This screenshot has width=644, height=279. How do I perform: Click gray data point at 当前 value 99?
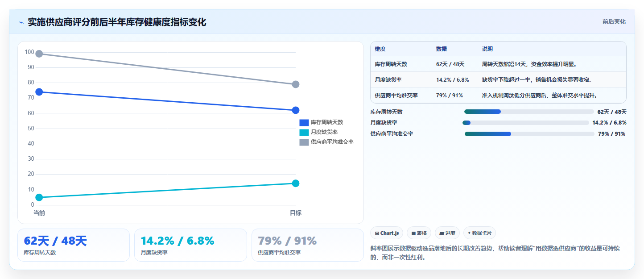pos(39,54)
